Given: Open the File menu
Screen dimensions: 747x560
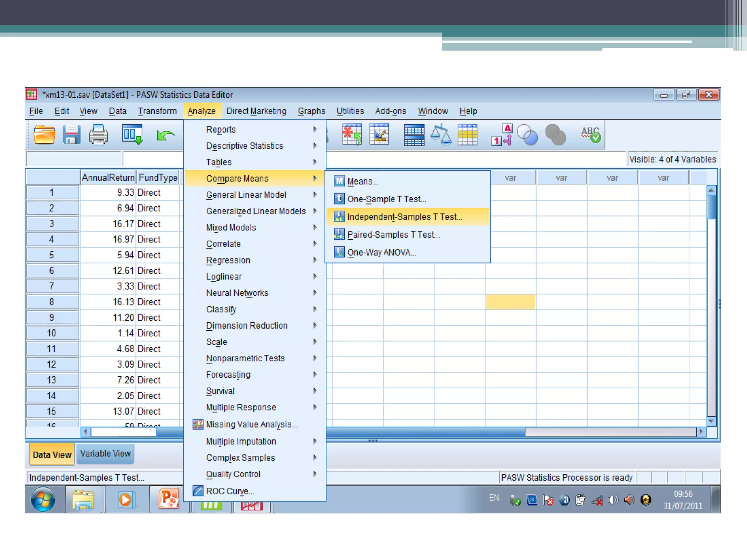Looking at the screenshot, I should tap(36, 111).
